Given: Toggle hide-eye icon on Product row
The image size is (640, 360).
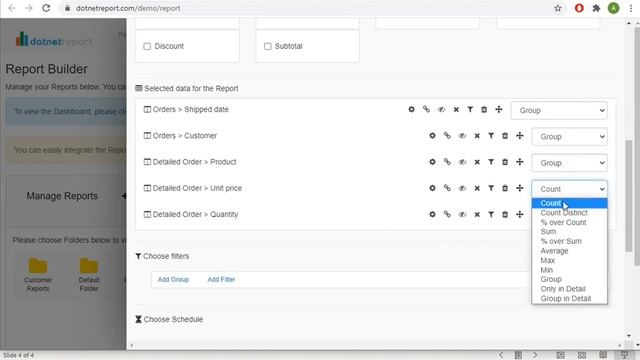Looking at the screenshot, I should point(462,162).
